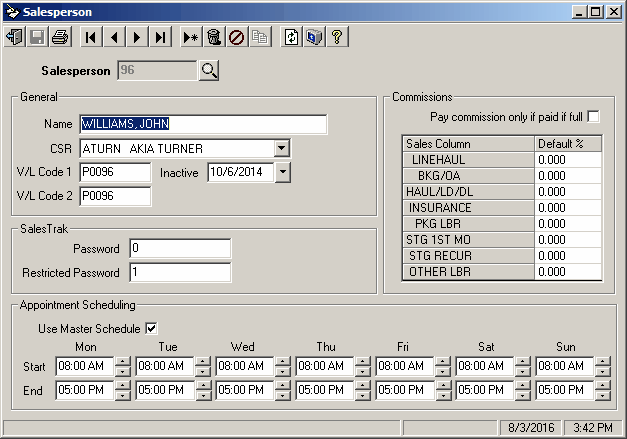Click the V/L Code 2 field
627x439 pixels.
(115, 196)
